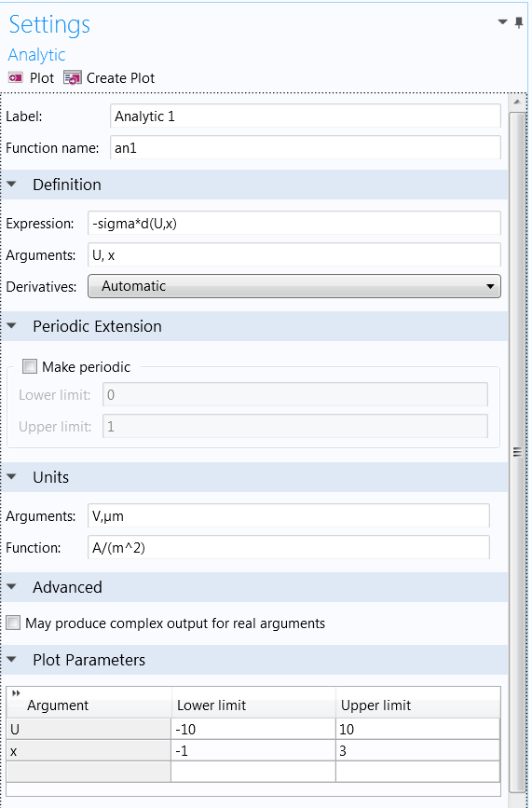
Task: Click the vertical scrollbar handle
Action: pos(517,452)
